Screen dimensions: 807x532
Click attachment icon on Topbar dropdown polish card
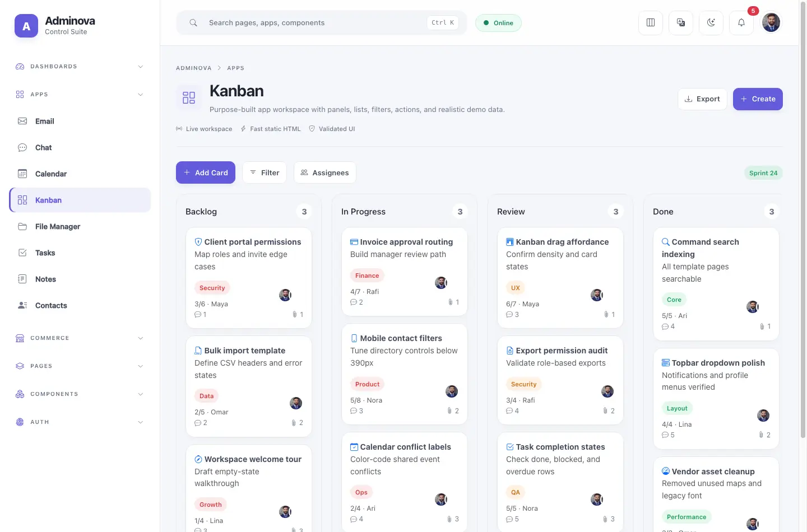pos(761,435)
